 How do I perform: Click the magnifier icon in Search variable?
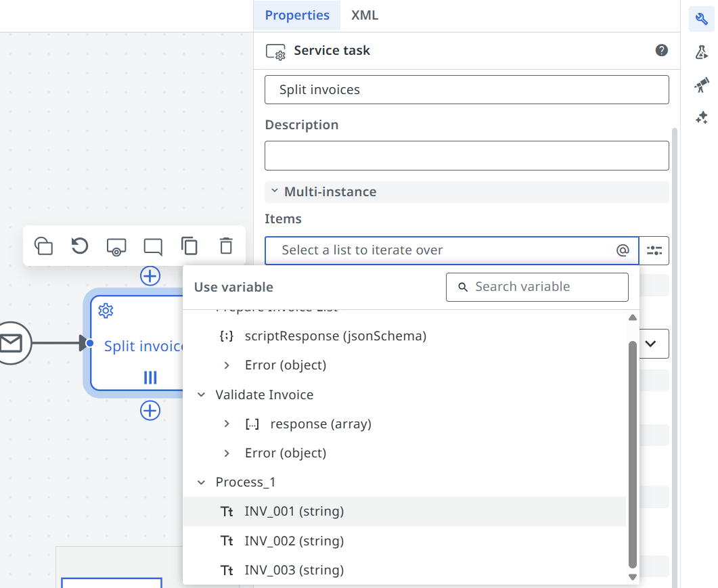tap(463, 287)
